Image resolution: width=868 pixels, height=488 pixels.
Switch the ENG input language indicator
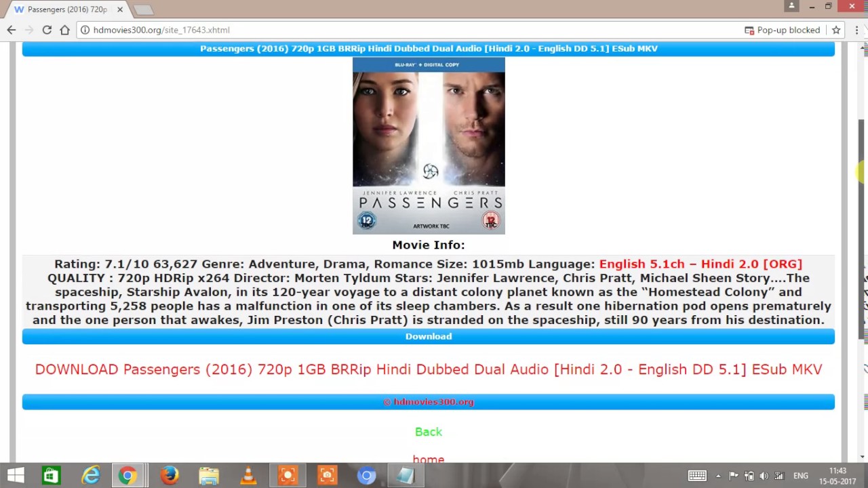pos(801,476)
